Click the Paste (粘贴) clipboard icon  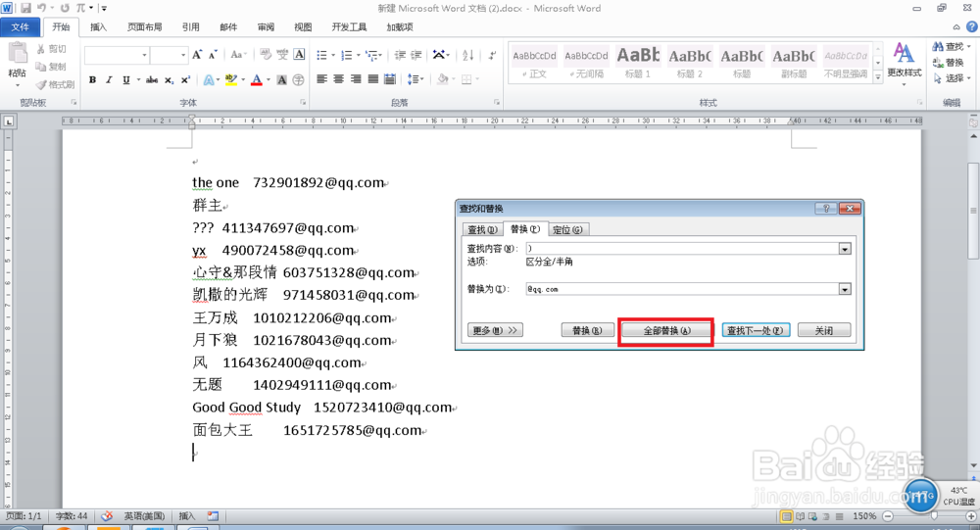[17, 55]
